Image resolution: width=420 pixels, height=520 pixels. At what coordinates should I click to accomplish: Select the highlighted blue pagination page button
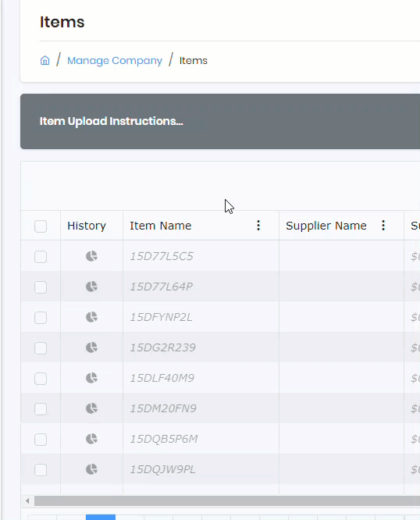point(101,518)
